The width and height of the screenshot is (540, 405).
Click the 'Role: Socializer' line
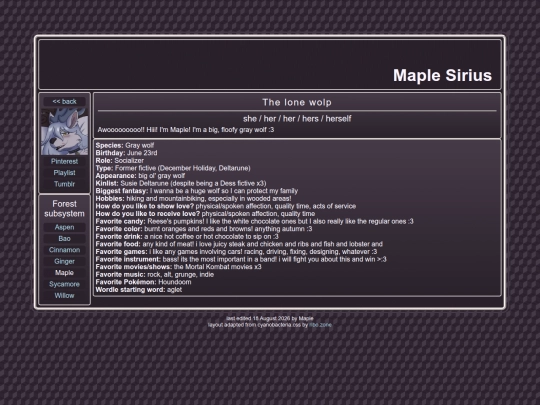point(120,160)
